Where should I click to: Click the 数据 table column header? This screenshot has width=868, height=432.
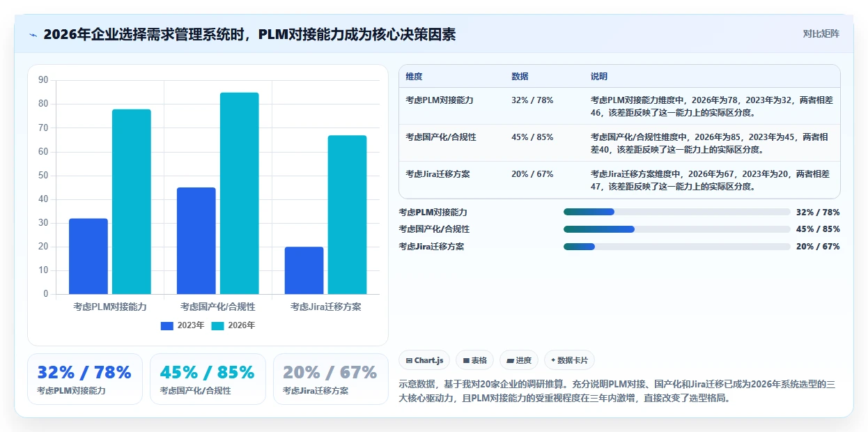(x=520, y=77)
